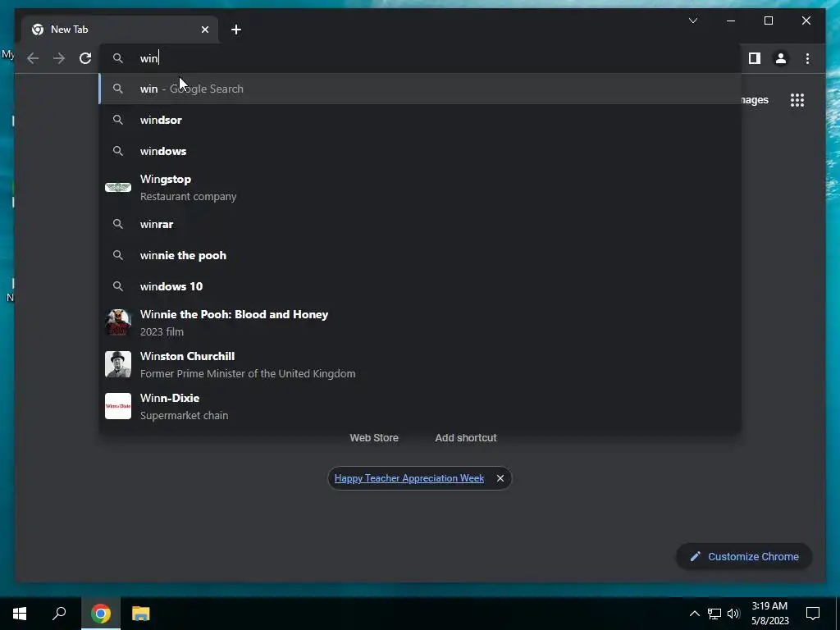Choose the winnie the pooh suggestion
This screenshot has height=630, width=840.
pos(421,255)
